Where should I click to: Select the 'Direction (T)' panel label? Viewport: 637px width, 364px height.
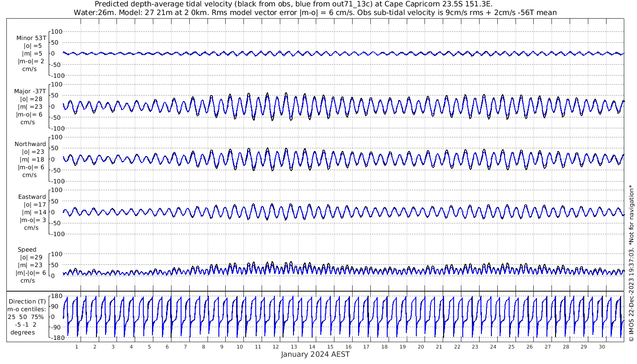tap(28, 301)
